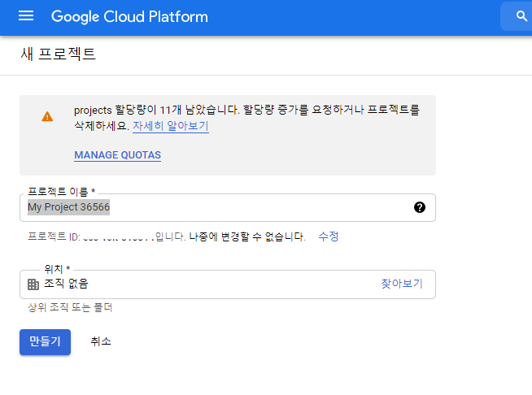
Task: Click the projects 할당량 warning message text
Action: (x=246, y=118)
